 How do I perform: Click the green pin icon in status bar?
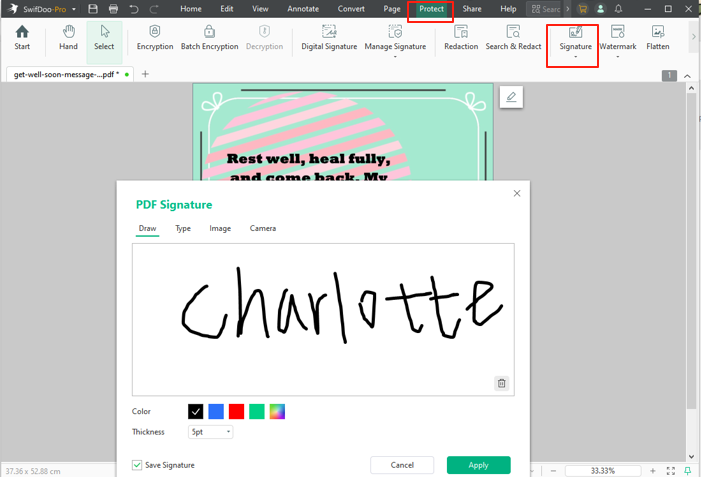pos(688,471)
